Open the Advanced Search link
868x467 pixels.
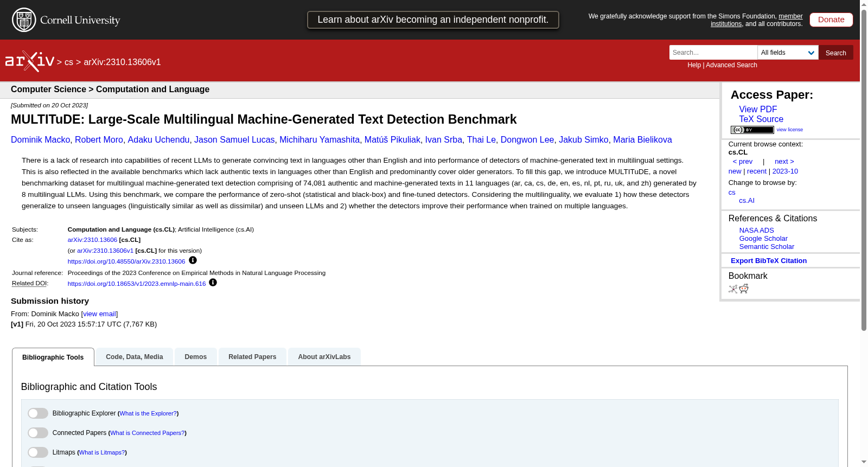[731, 65]
